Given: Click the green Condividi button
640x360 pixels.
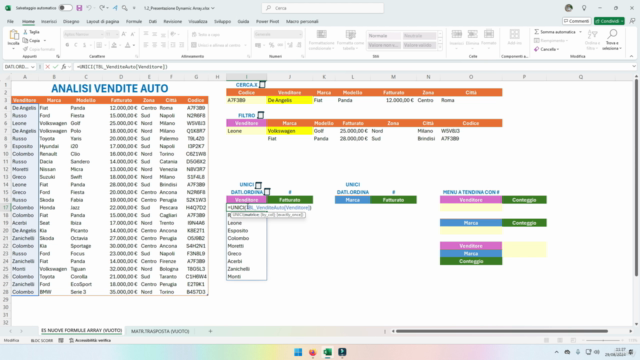Looking at the screenshot, I should (609, 21).
